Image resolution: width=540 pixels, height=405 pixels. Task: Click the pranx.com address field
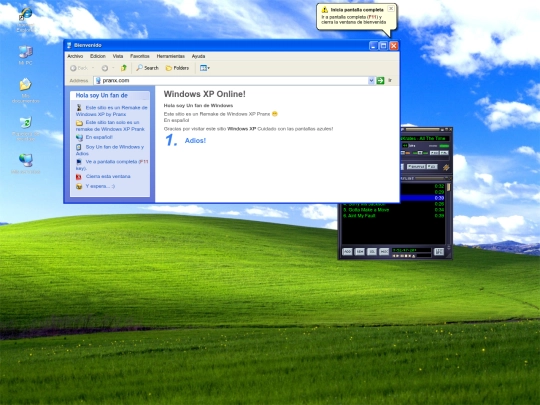click(x=231, y=80)
